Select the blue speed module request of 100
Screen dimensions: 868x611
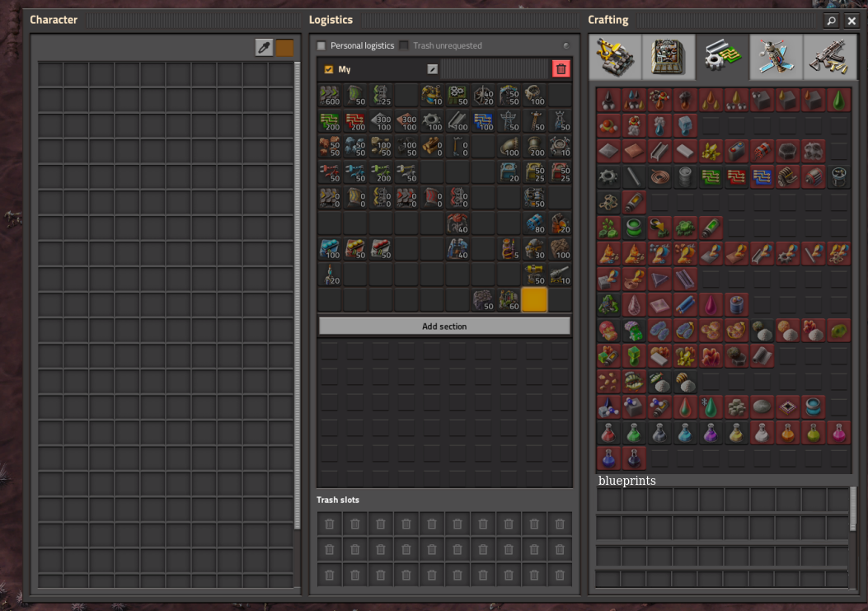[330, 249]
